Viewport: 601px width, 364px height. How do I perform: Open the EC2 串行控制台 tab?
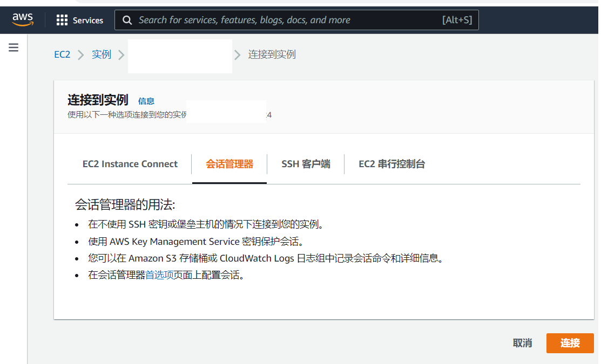[391, 164]
